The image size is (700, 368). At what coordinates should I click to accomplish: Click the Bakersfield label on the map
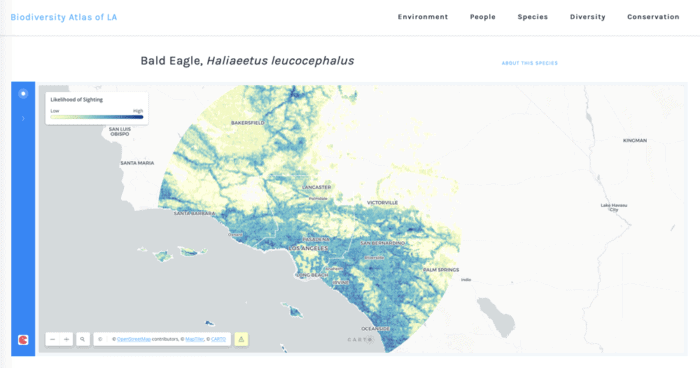point(248,122)
